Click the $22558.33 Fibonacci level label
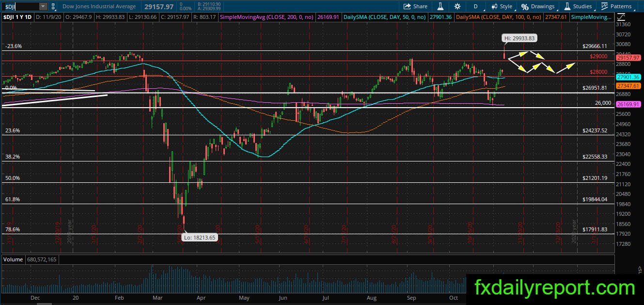 [x=595, y=157]
